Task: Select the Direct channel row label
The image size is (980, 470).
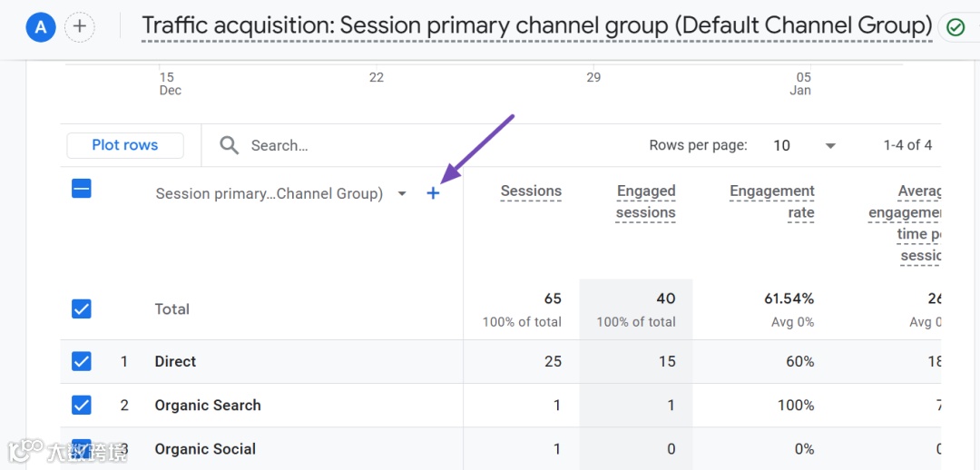Action: pos(175,361)
